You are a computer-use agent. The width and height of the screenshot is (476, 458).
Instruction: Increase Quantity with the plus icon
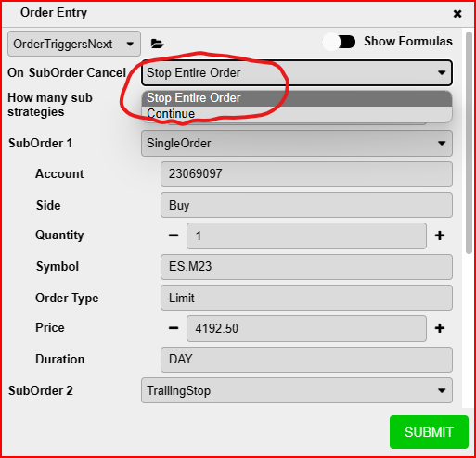pos(440,235)
